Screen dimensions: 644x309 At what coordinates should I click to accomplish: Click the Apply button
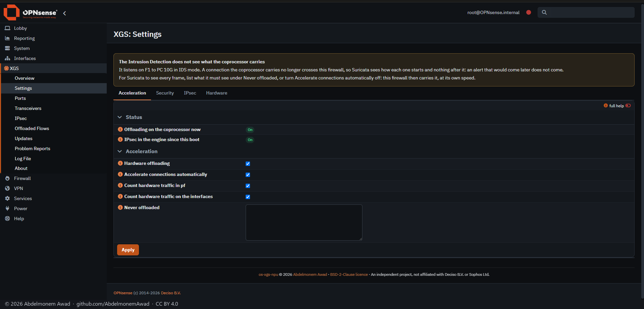pyautogui.click(x=128, y=250)
